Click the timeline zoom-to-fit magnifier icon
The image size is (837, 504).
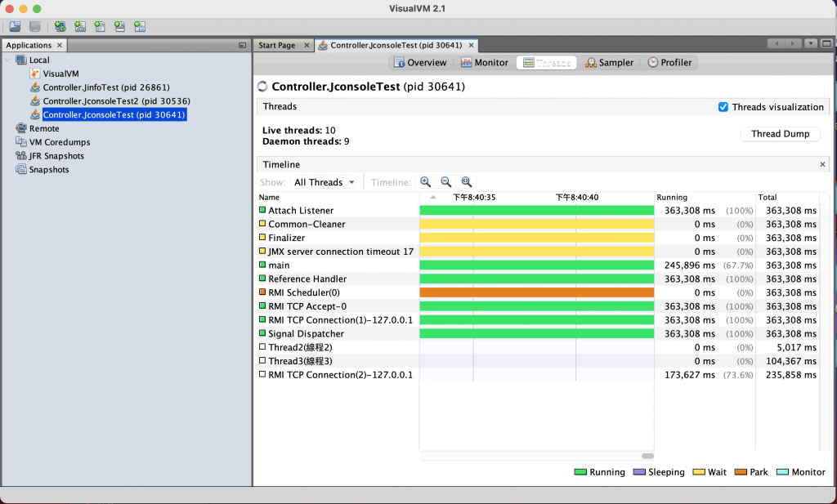[x=467, y=182]
